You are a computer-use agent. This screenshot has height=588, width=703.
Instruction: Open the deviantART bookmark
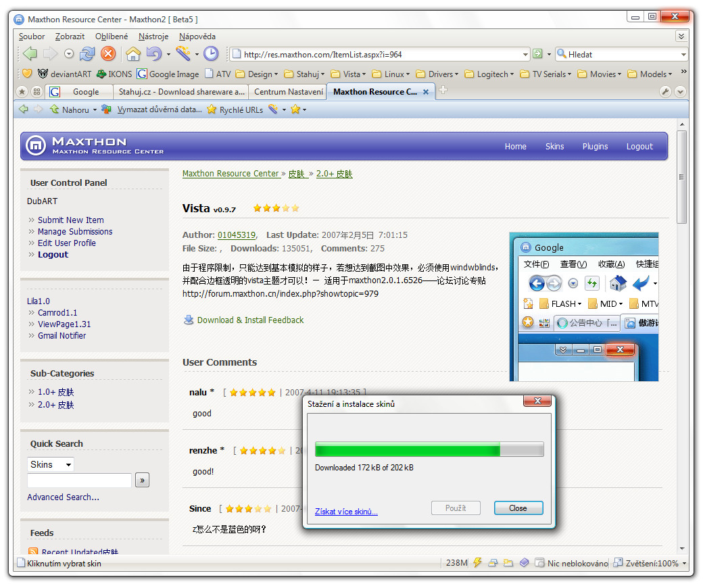(65, 74)
